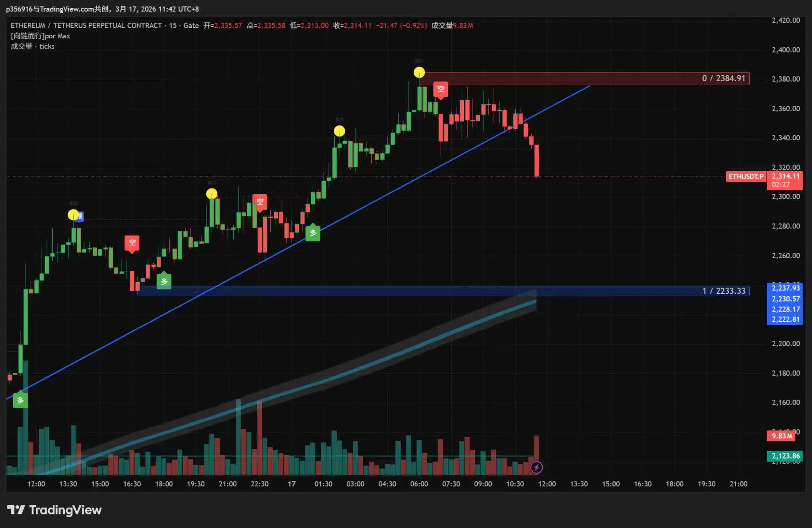
Task: Click the ETHEREUM / TETHERUS PERPETUAL CONTRACT title
Action: tap(86, 26)
